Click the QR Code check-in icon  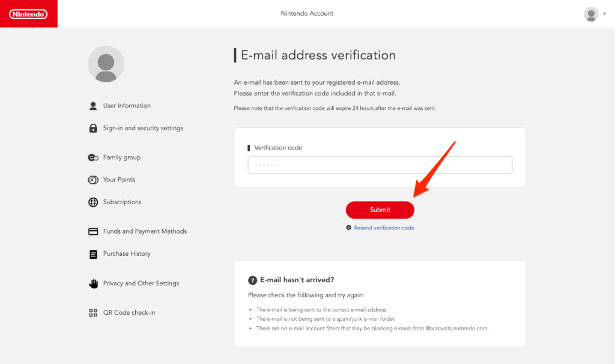[93, 313]
